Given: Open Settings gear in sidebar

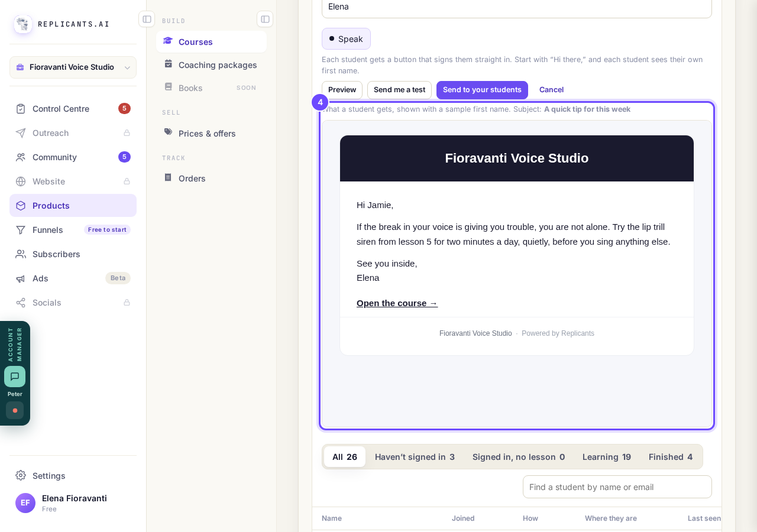Looking at the screenshot, I should tap(21, 475).
